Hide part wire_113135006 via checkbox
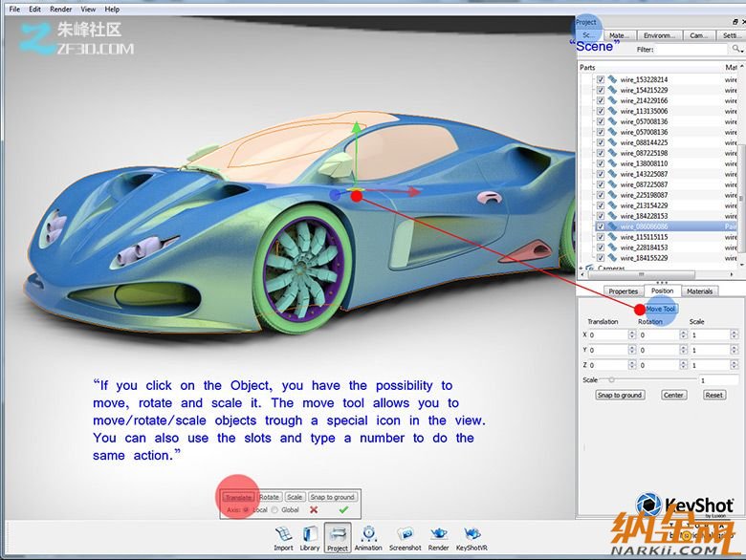The height and width of the screenshot is (560, 746). pos(601,111)
